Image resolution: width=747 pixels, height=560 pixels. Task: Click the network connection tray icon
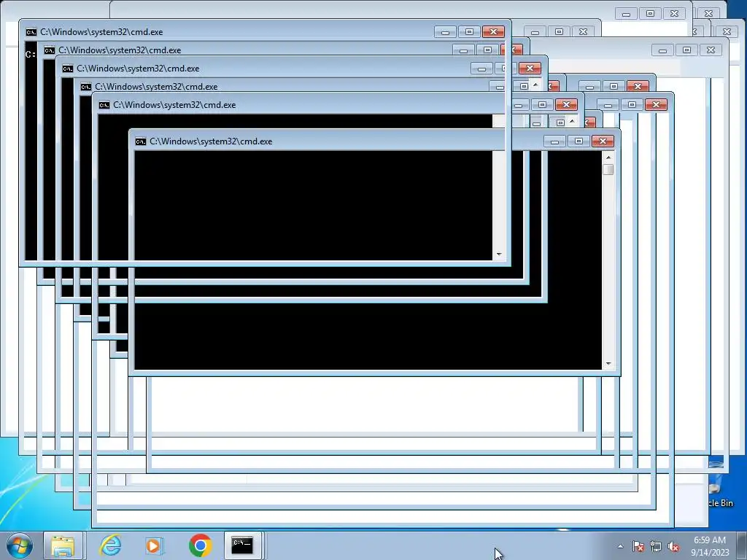(x=656, y=546)
